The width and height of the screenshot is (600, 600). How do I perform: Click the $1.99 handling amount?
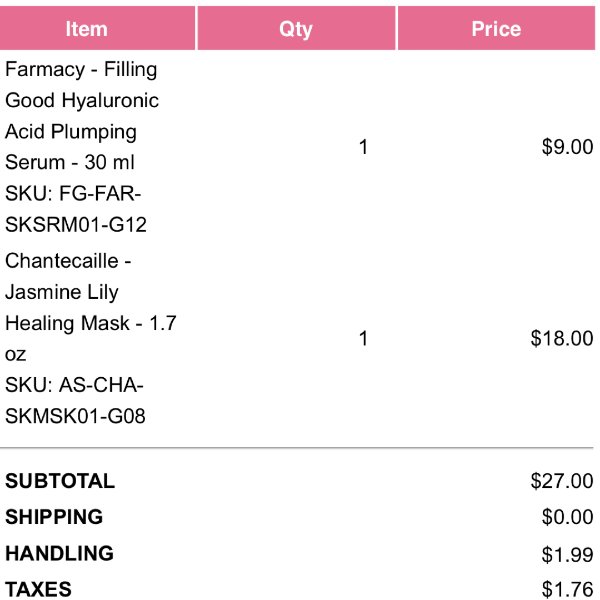point(567,554)
